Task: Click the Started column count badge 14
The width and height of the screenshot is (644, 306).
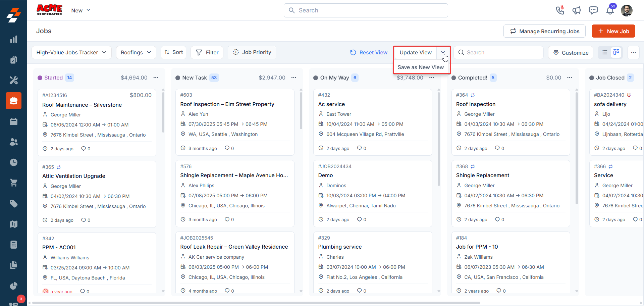Action: [x=69, y=78]
